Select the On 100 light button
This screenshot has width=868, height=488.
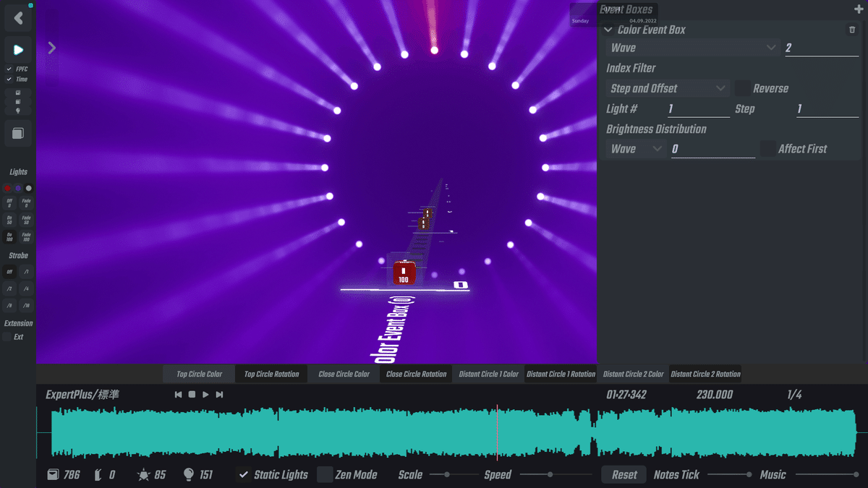point(9,238)
